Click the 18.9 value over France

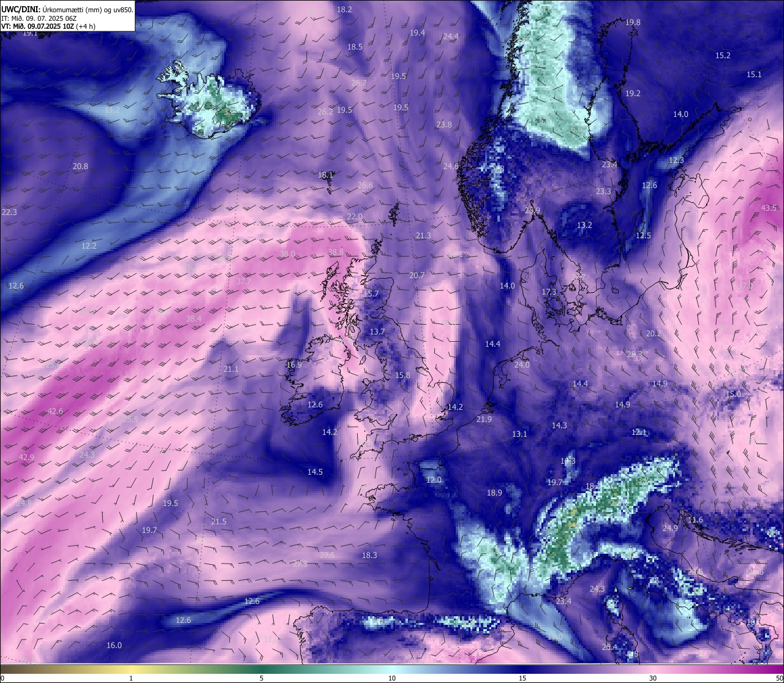pyautogui.click(x=494, y=492)
